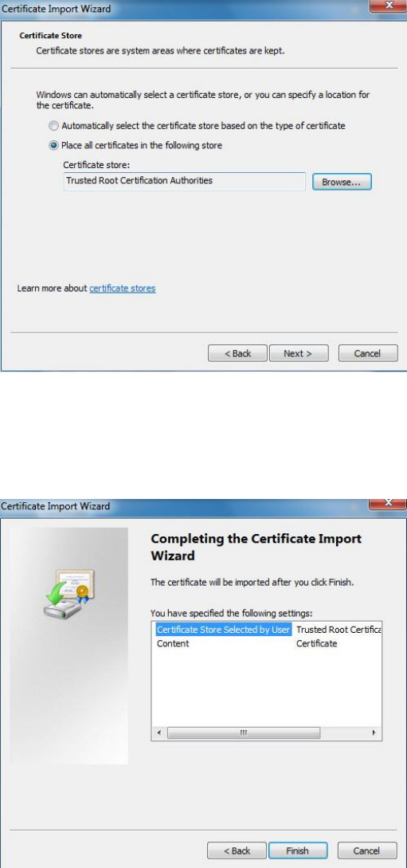Select the automatic certificate store radio option

(53, 126)
